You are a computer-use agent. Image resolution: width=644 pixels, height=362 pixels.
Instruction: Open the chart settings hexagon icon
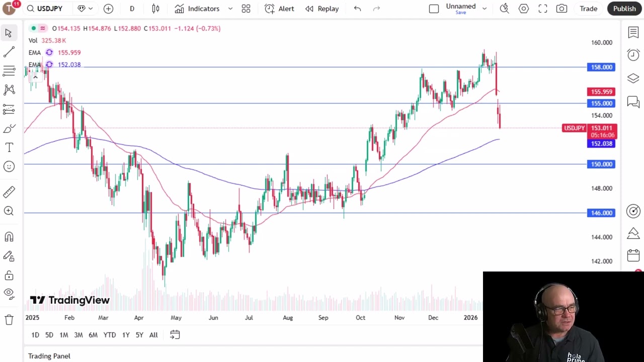pos(524,9)
